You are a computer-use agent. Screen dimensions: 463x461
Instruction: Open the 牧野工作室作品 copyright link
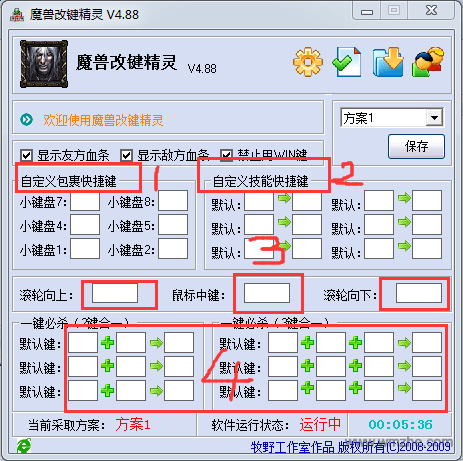(350, 447)
